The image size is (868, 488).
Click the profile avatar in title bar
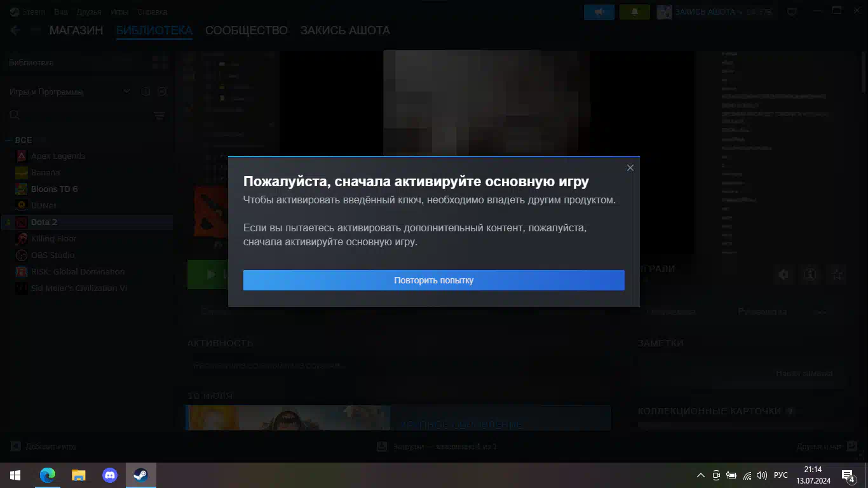point(664,12)
